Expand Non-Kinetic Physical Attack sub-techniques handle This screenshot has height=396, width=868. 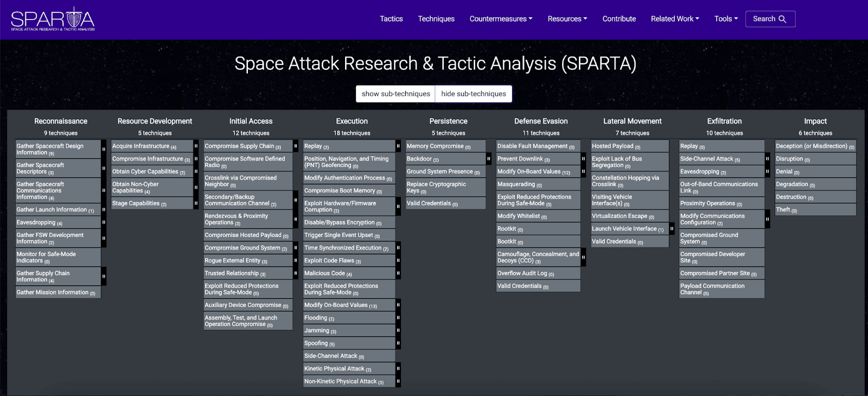(x=398, y=381)
